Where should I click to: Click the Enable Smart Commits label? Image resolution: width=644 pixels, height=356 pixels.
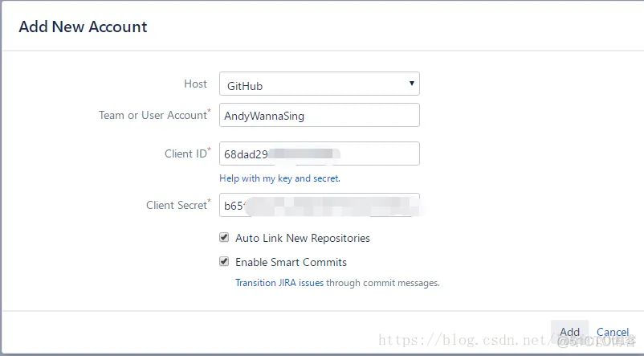(x=291, y=262)
